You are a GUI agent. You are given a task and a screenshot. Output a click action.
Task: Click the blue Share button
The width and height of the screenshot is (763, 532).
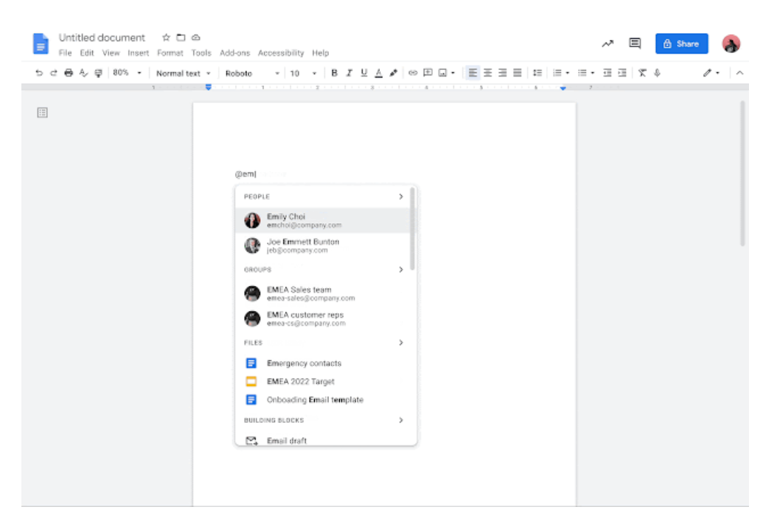pos(681,43)
